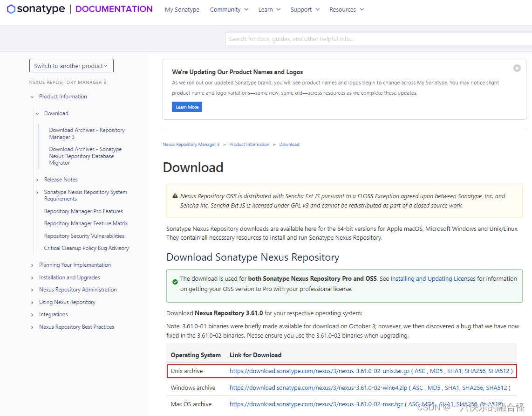The height and width of the screenshot is (416, 532).
Task: Open SHA1 checksum for Windows archive
Action: 451,388
